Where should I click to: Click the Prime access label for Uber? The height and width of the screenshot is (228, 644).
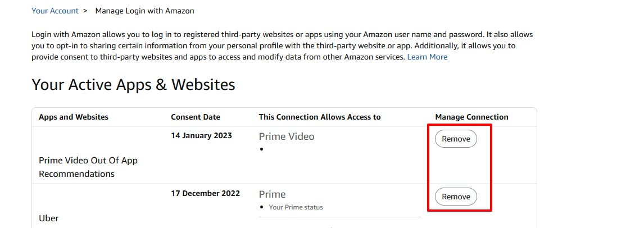[272, 194]
